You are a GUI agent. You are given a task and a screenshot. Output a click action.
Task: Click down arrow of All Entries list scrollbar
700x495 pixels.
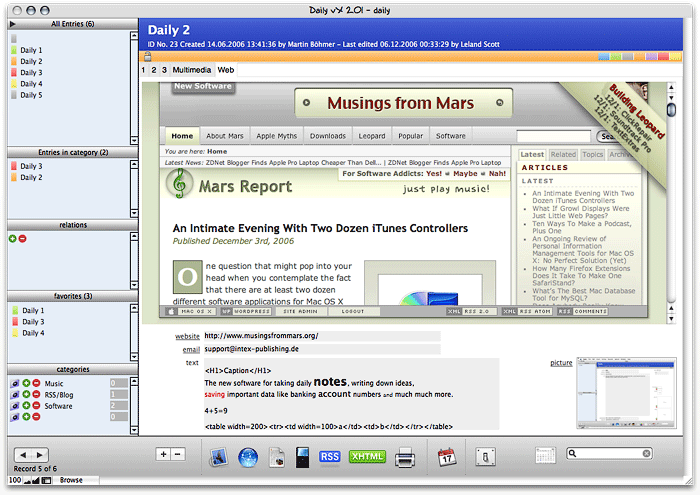pos(134,140)
